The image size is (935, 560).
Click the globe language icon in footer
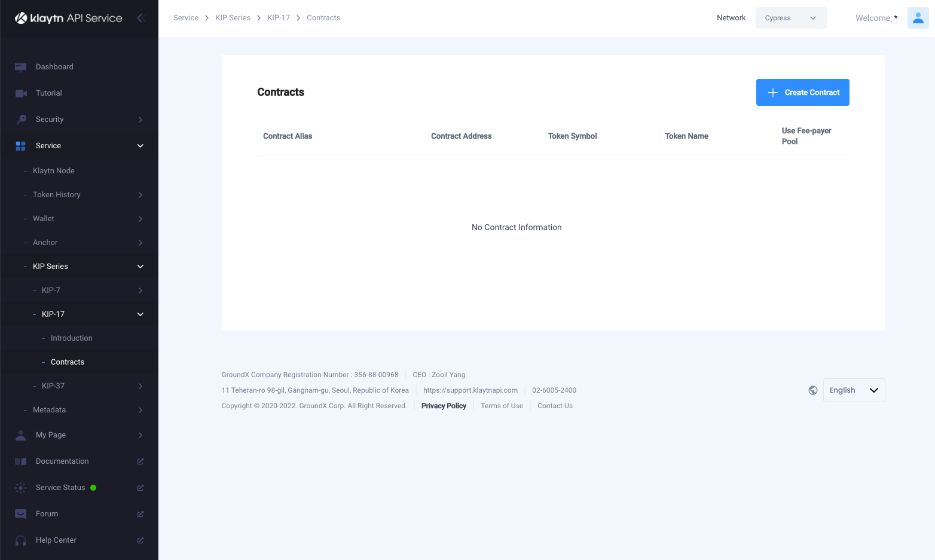coord(813,390)
